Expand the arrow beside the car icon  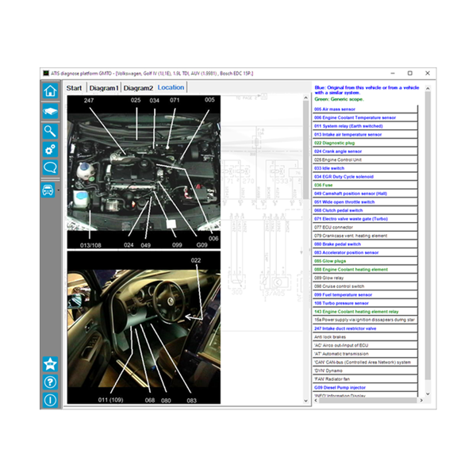pos(58,190)
